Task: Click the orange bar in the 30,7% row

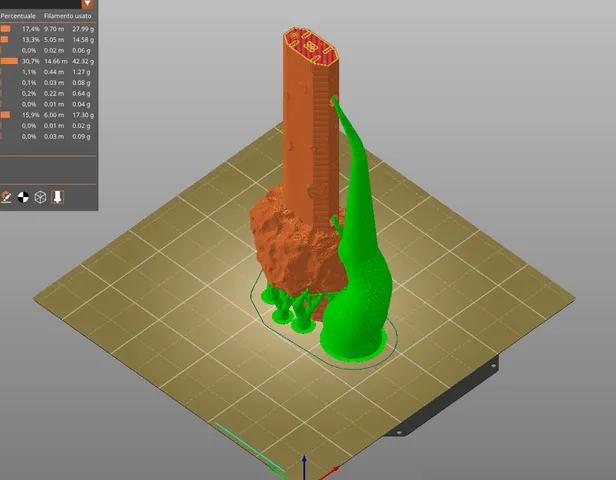Action: (x=9, y=61)
